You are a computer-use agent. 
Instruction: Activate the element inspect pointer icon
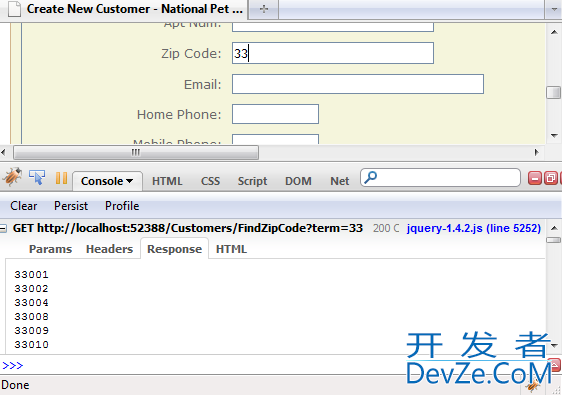(37, 177)
